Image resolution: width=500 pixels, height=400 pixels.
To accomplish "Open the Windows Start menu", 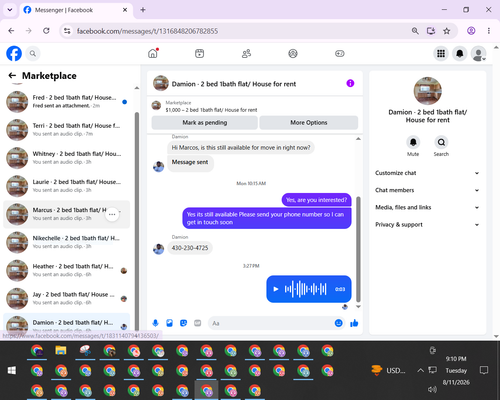I will pyautogui.click(x=12, y=370).
